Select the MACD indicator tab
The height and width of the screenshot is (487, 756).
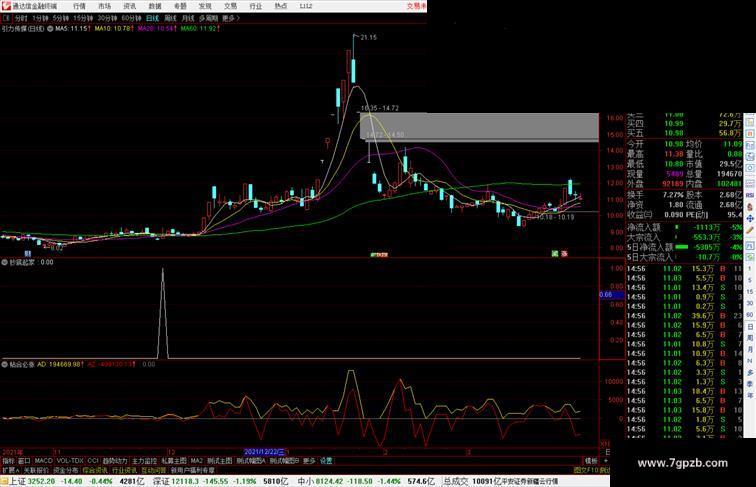(43, 461)
